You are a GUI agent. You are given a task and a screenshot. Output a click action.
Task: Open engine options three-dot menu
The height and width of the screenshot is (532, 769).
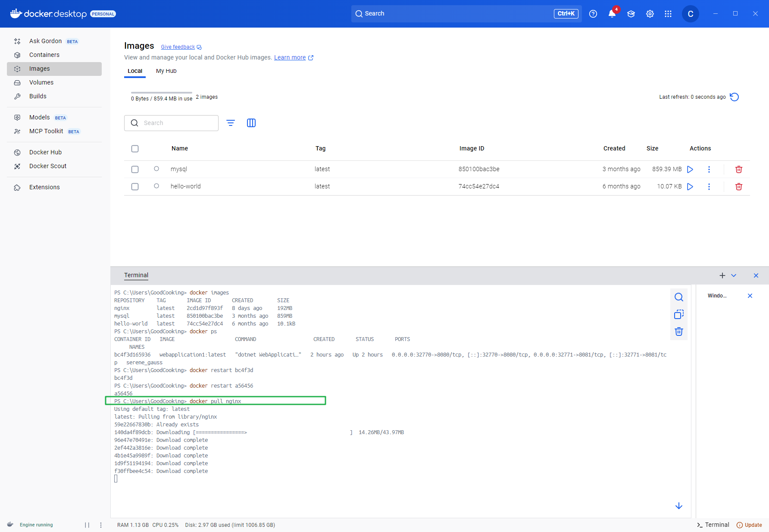click(101, 525)
